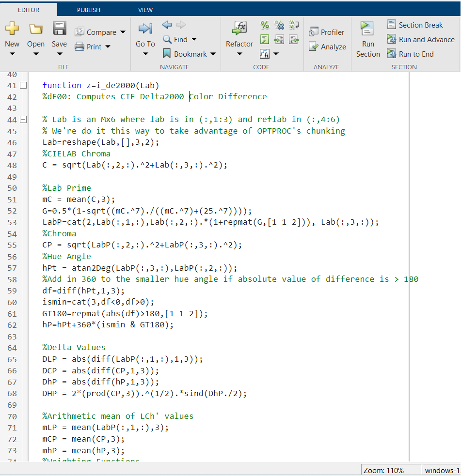Open the VIEW tab
This screenshot has height=476, width=461.
pos(145,10)
